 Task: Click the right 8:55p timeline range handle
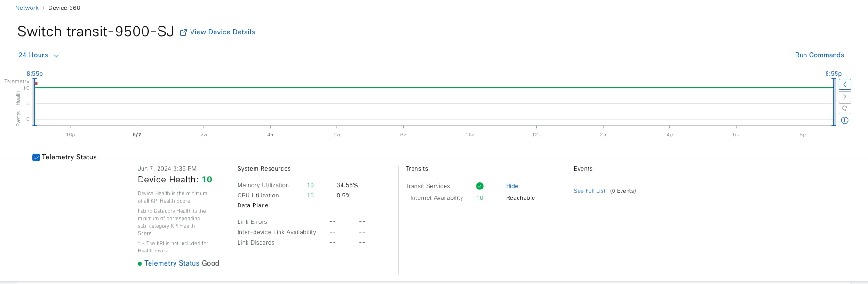tap(834, 102)
